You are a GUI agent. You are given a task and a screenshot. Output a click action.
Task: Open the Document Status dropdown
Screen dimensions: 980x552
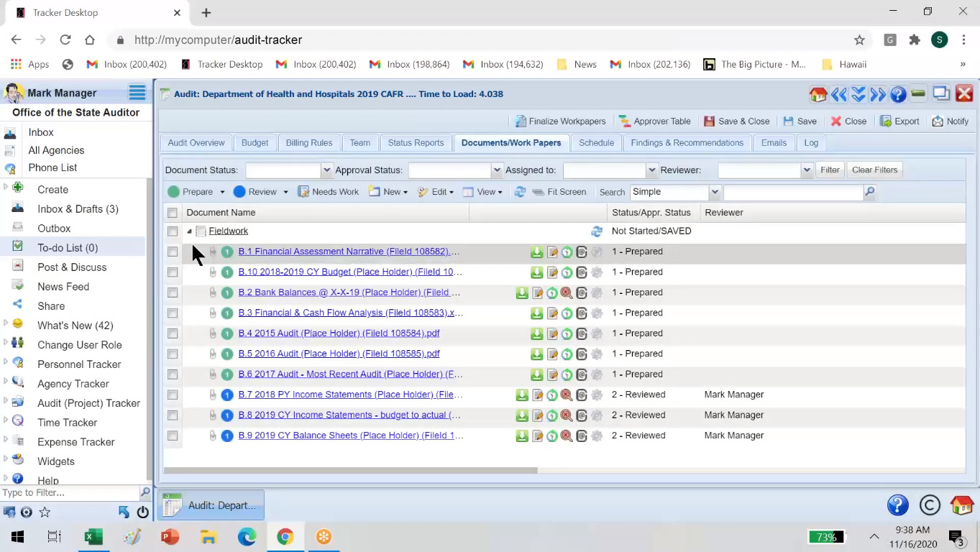326,170
